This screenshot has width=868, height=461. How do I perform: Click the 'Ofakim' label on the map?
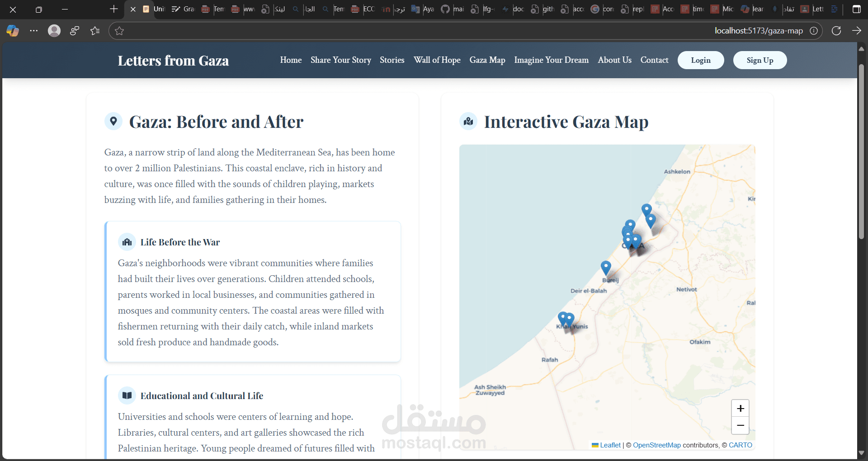tap(700, 342)
